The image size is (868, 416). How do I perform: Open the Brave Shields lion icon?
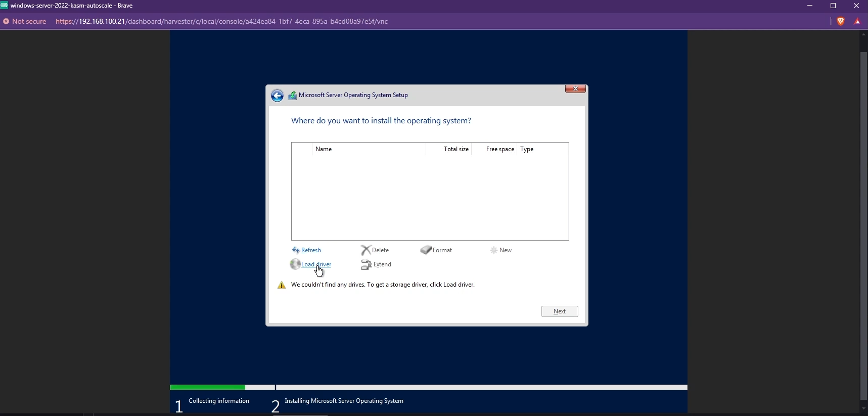coord(841,21)
